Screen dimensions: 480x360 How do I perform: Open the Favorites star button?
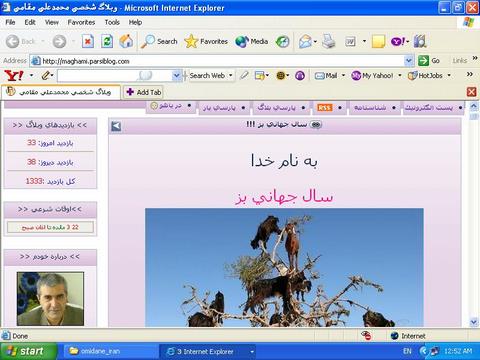[x=206, y=41]
